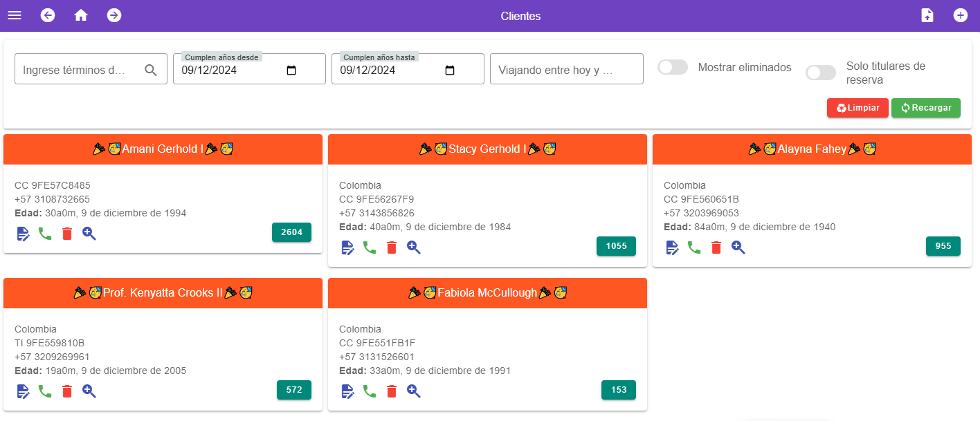The width and height of the screenshot is (980, 421).
Task: Go to the home page icon
Action: pyautogui.click(x=81, y=15)
